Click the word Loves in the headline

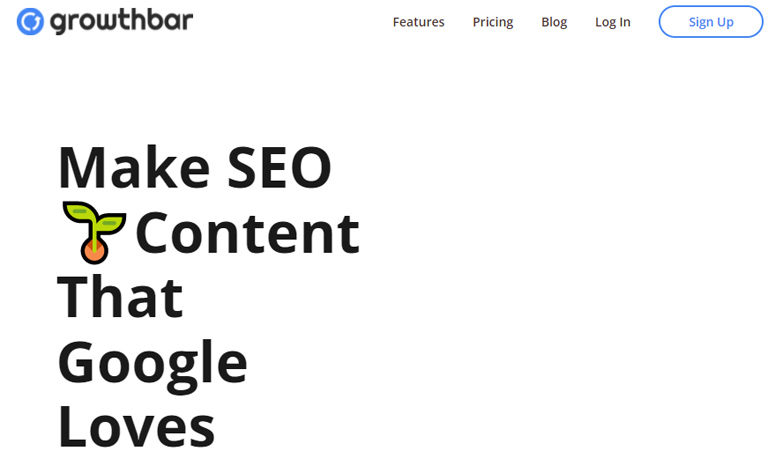coord(136,424)
